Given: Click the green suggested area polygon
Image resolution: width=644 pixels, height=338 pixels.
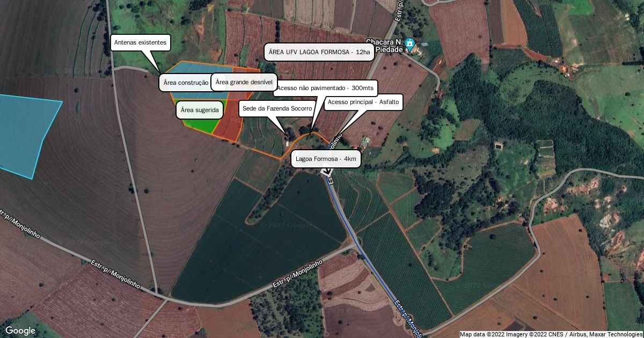Looking at the screenshot, I should [200, 125].
